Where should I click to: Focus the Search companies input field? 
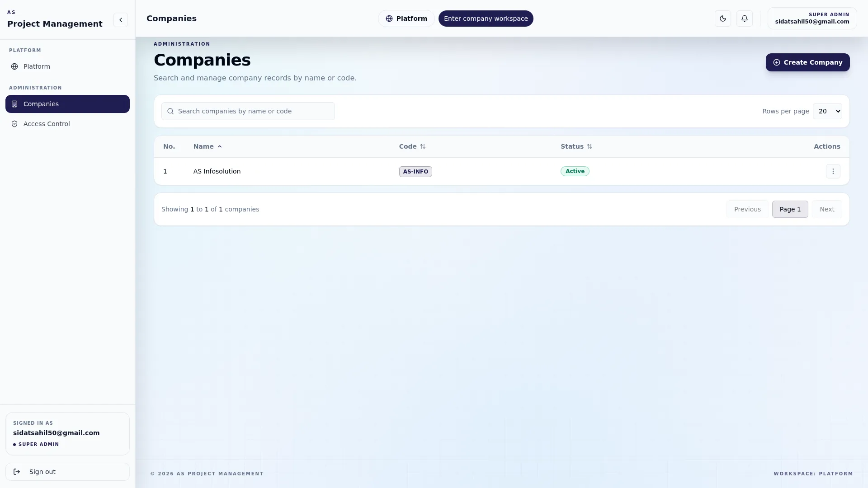tap(248, 111)
